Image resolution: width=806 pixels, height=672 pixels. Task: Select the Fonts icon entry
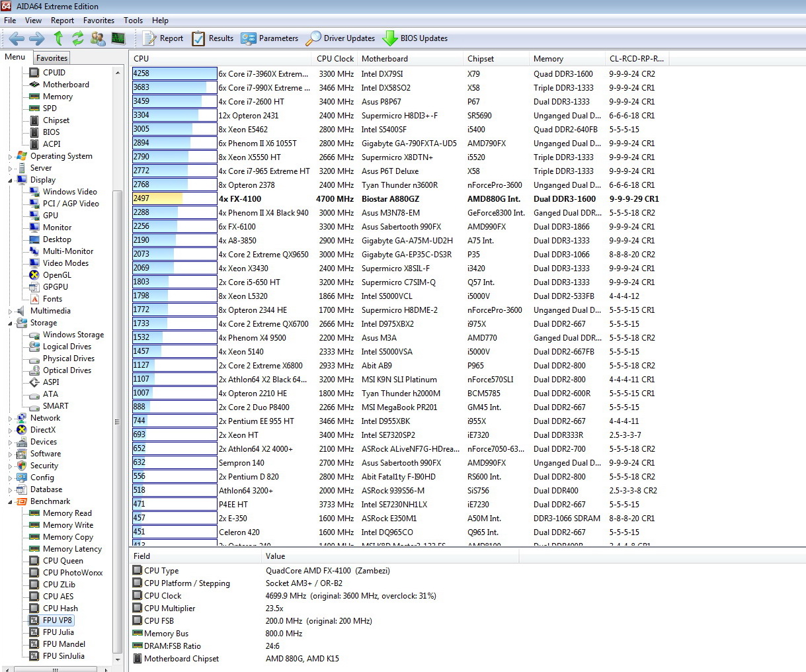click(x=34, y=299)
